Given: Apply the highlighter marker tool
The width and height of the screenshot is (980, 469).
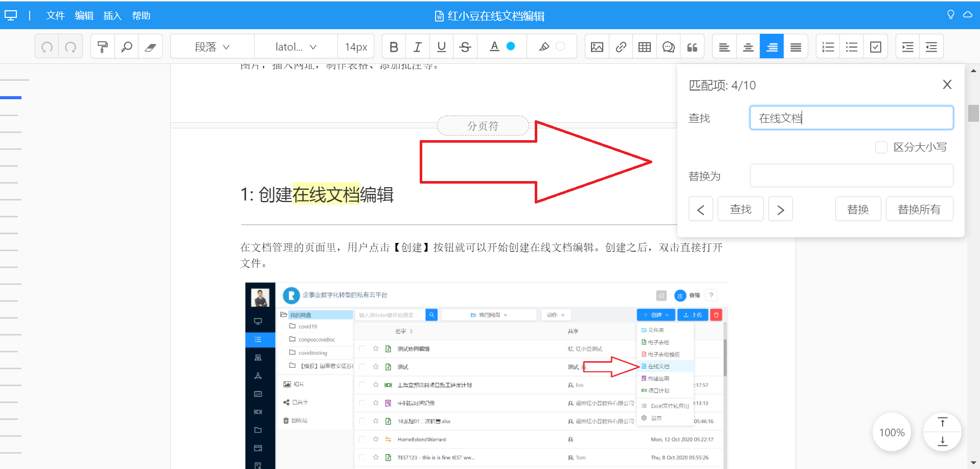Looking at the screenshot, I should point(544,47).
